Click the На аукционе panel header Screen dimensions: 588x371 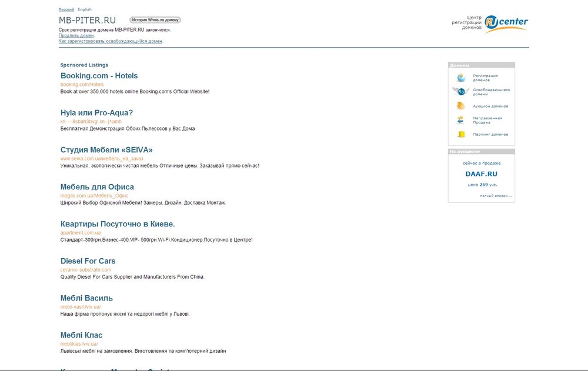[x=482, y=152]
